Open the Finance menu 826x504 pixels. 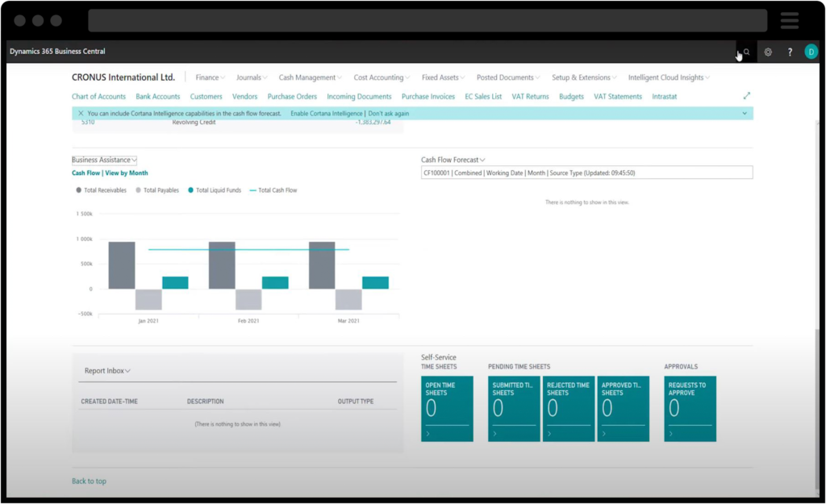tap(210, 77)
